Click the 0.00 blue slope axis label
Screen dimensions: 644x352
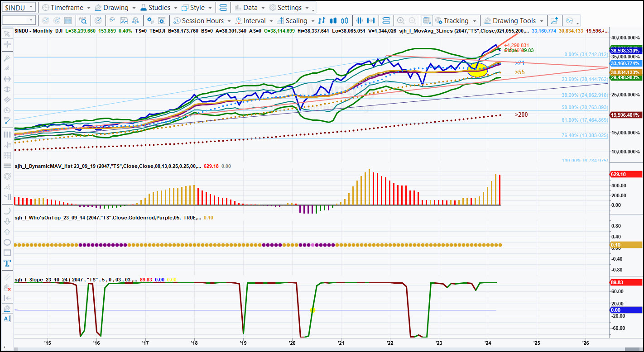point(626,310)
